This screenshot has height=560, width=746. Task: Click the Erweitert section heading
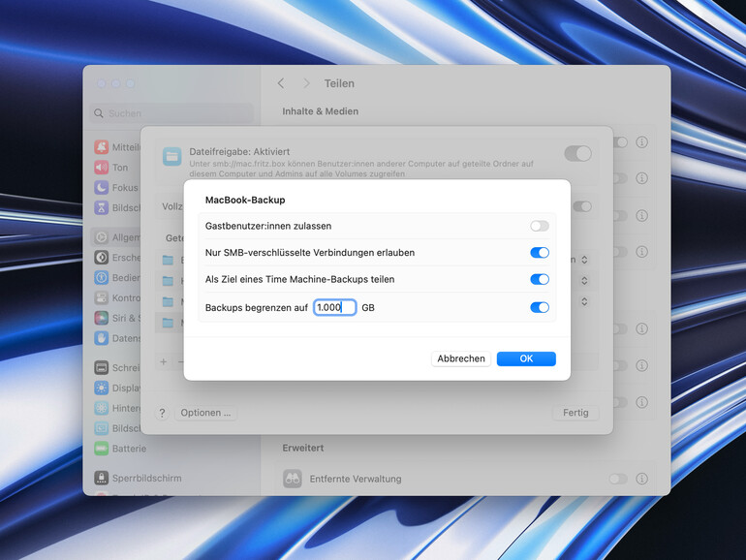pyautogui.click(x=302, y=448)
